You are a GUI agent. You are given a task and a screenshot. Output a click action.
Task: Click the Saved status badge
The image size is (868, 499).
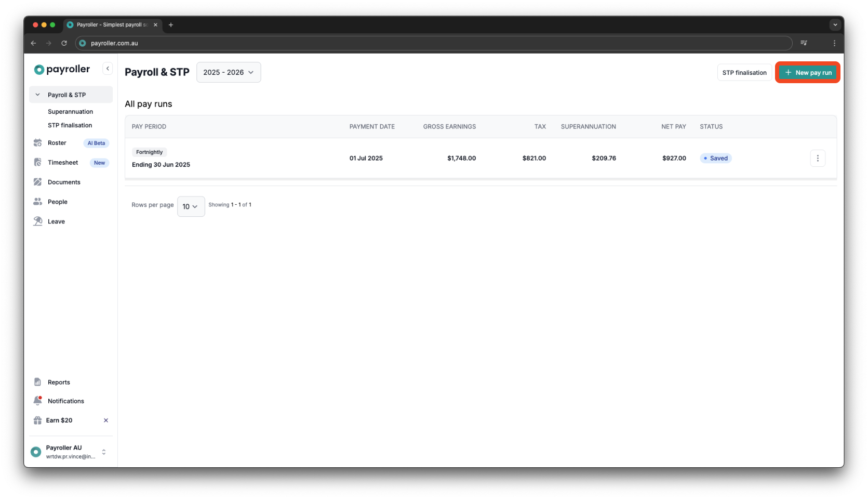coord(715,158)
